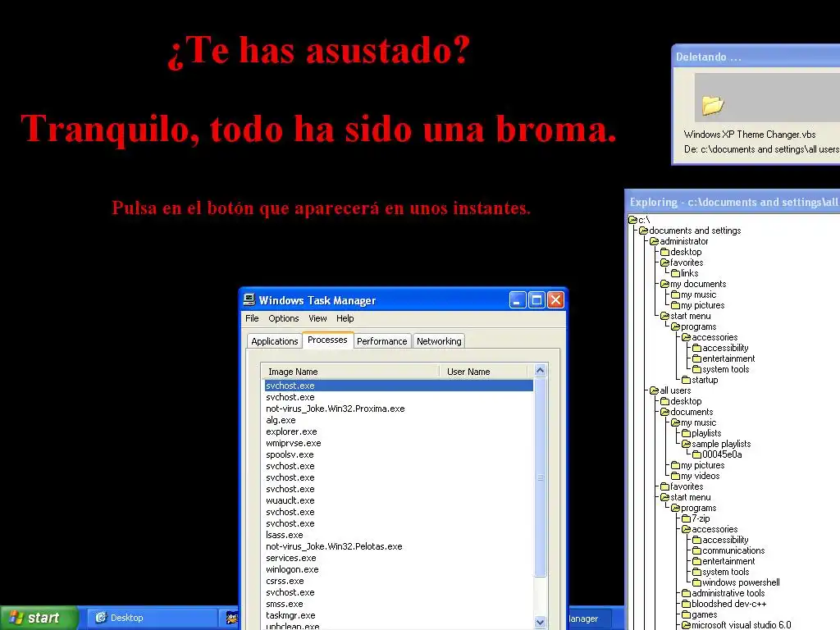Image resolution: width=840 pixels, height=630 pixels.
Task: Select the services.exe process row
Action: [399, 558]
